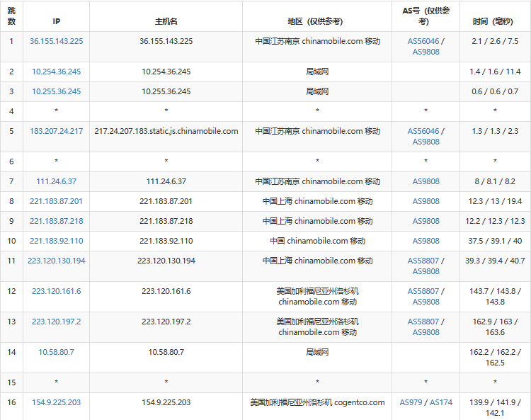This screenshot has height=420, width=531.
Task: Click AS9808 link in hop 5 row
Action: click(426, 142)
